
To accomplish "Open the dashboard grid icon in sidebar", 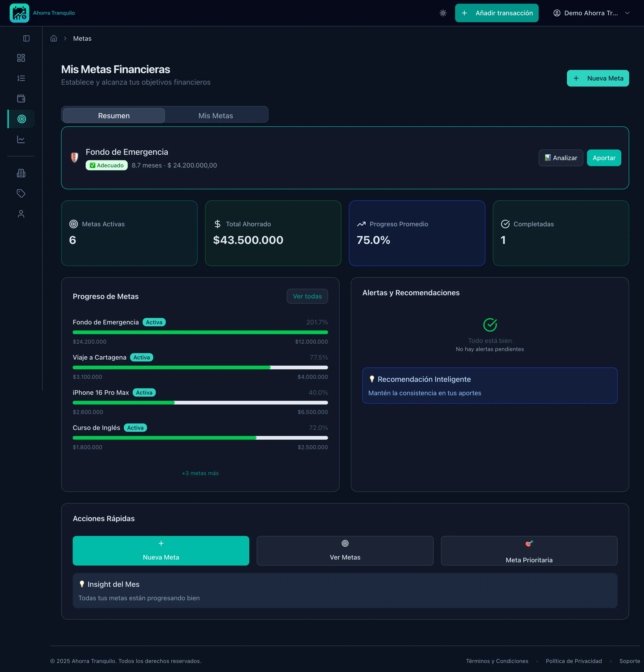I will (x=21, y=58).
